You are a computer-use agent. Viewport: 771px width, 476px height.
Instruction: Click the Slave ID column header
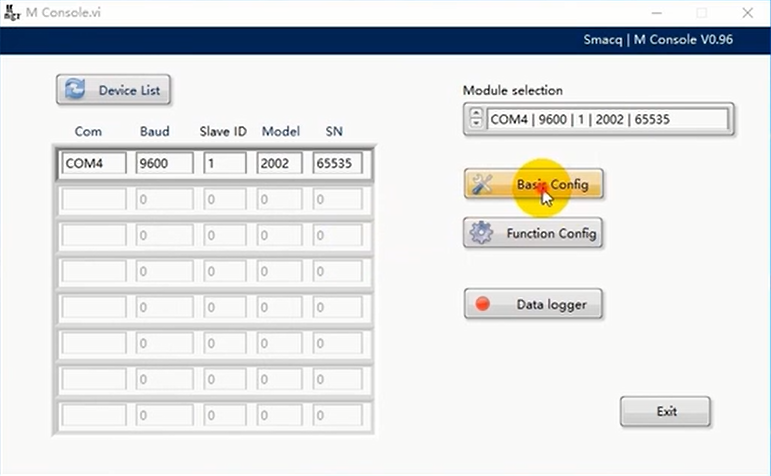pyautogui.click(x=223, y=131)
